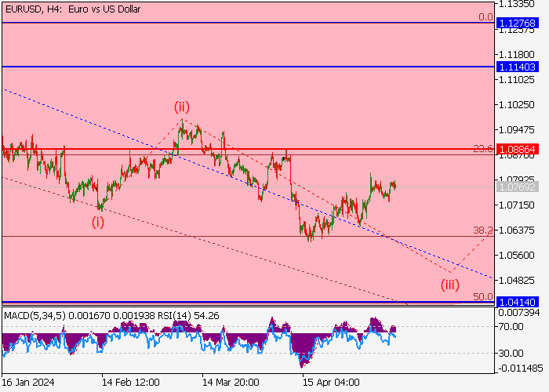The image size is (549, 392).
Task: Click the 1.11800 price scale value
Action: [517, 55]
